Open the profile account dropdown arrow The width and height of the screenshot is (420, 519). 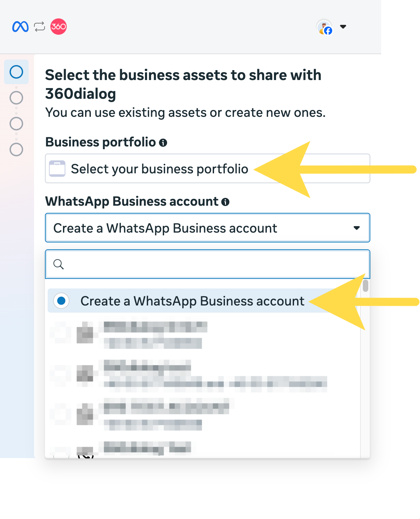pyautogui.click(x=343, y=27)
